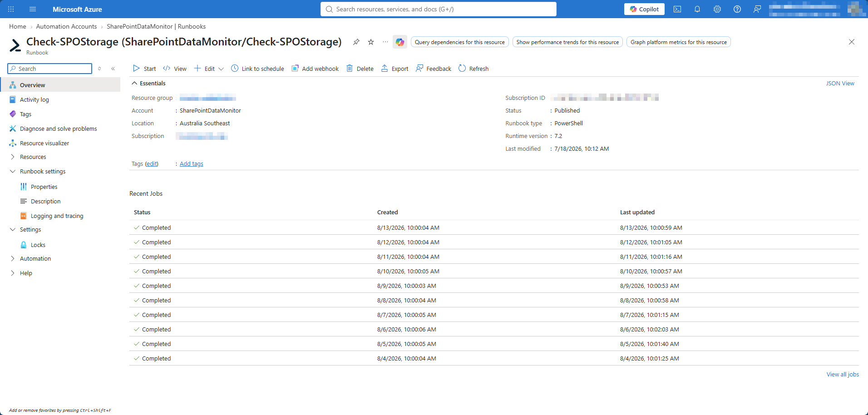Open the account profile avatar

tap(855, 9)
